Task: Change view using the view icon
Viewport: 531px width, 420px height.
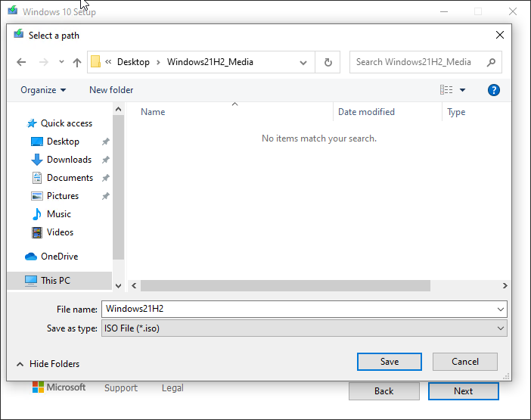Action: pos(446,90)
